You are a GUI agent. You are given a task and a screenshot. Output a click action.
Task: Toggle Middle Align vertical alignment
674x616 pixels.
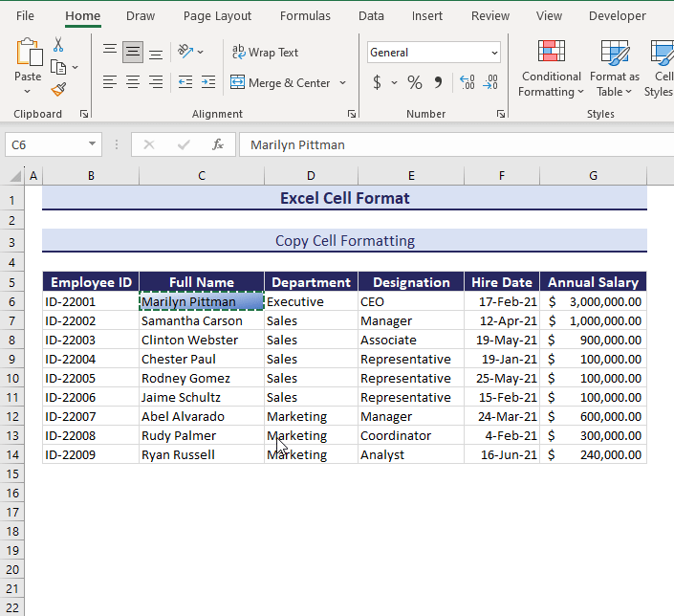pyautogui.click(x=133, y=53)
